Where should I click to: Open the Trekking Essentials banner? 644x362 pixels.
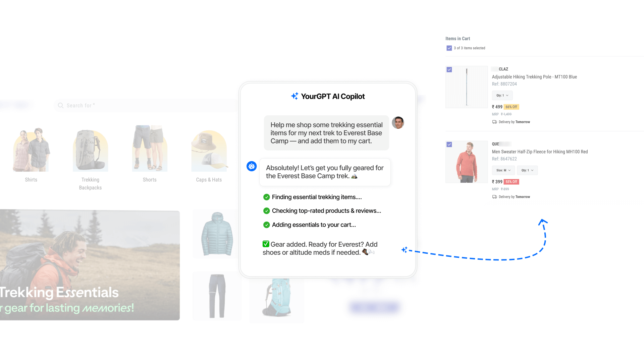click(x=90, y=265)
